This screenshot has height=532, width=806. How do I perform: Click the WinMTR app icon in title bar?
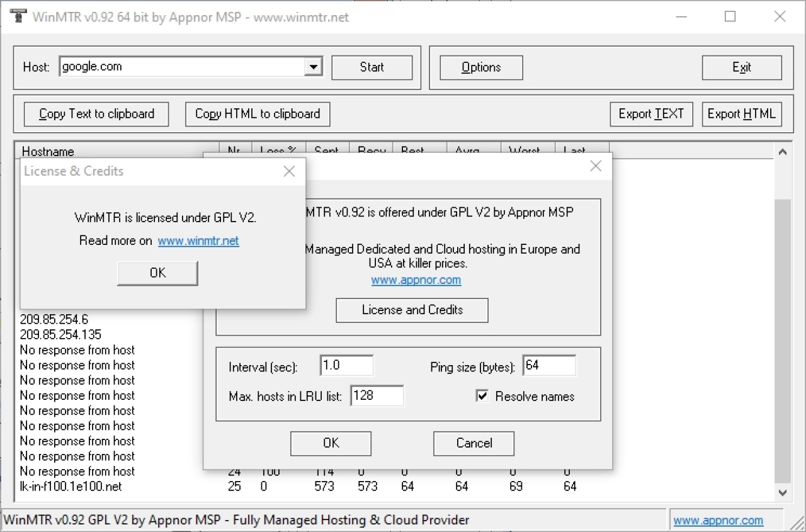click(19, 16)
